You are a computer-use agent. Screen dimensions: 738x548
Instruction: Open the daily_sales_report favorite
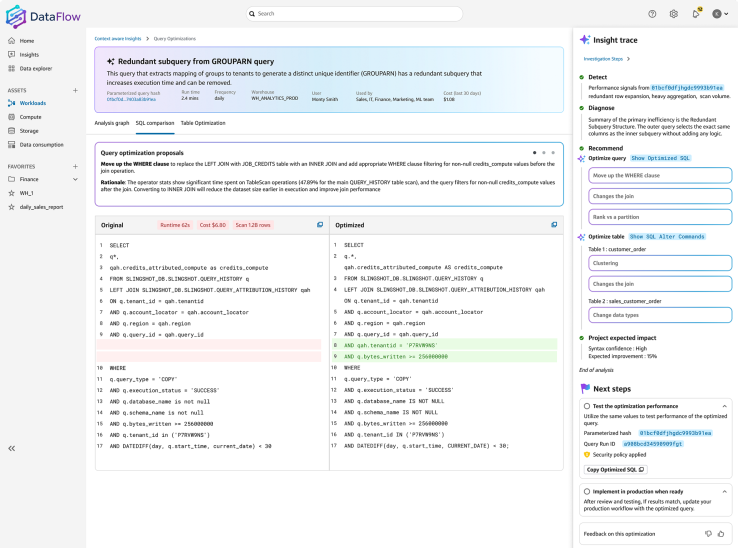(41, 207)
